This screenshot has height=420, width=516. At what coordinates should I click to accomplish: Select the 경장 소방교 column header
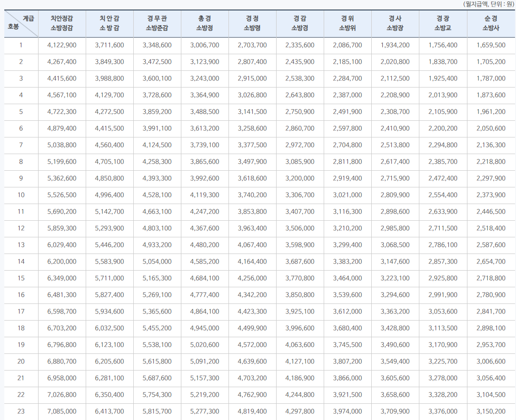click(443, 23)
